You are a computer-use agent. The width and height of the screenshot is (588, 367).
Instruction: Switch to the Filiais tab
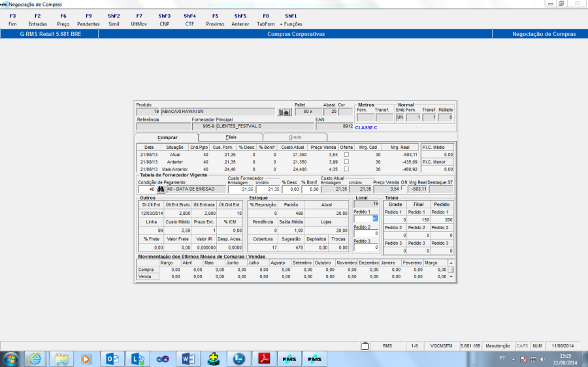[231, 137]
